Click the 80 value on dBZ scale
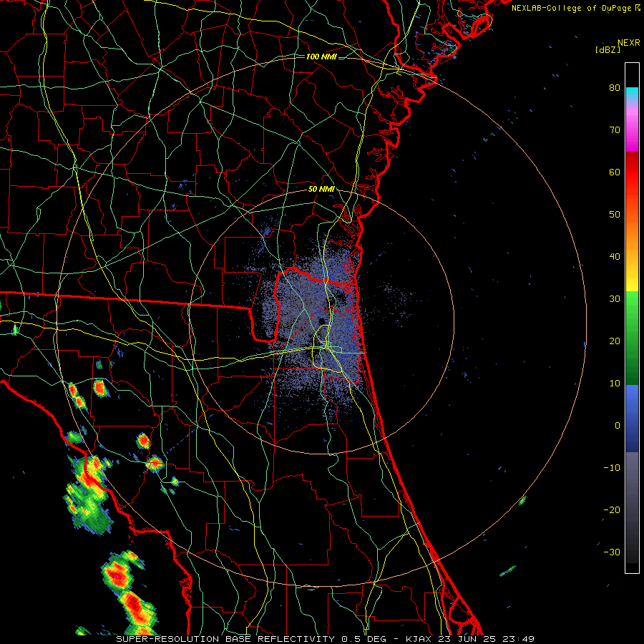This screenshot has width=644, height=644. coord(615,88)
